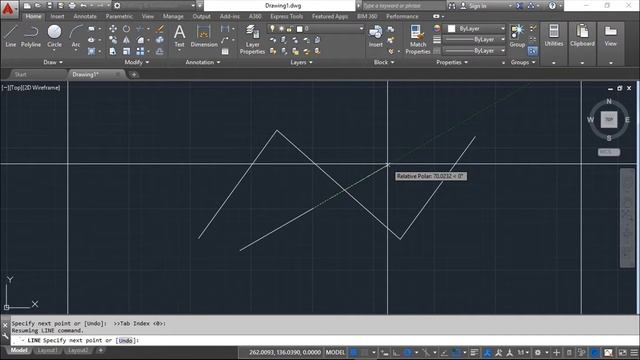Switch to the Manage ribbon tab
The height and width of the screenshot is (360, 640).
click(173, 16)
